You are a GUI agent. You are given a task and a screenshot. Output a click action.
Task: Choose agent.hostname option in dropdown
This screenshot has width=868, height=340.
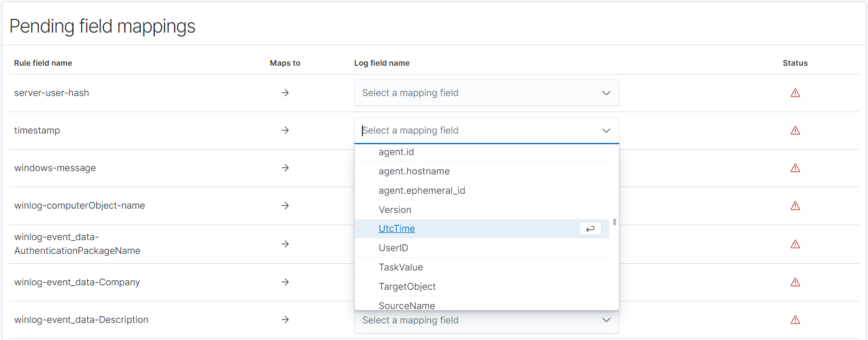414,171
